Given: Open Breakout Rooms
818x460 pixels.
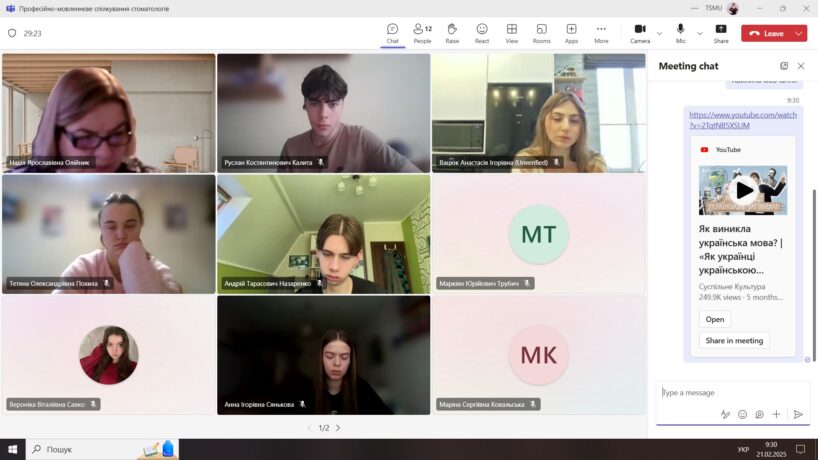Looking at the screenshot, I should pos(541,33).
